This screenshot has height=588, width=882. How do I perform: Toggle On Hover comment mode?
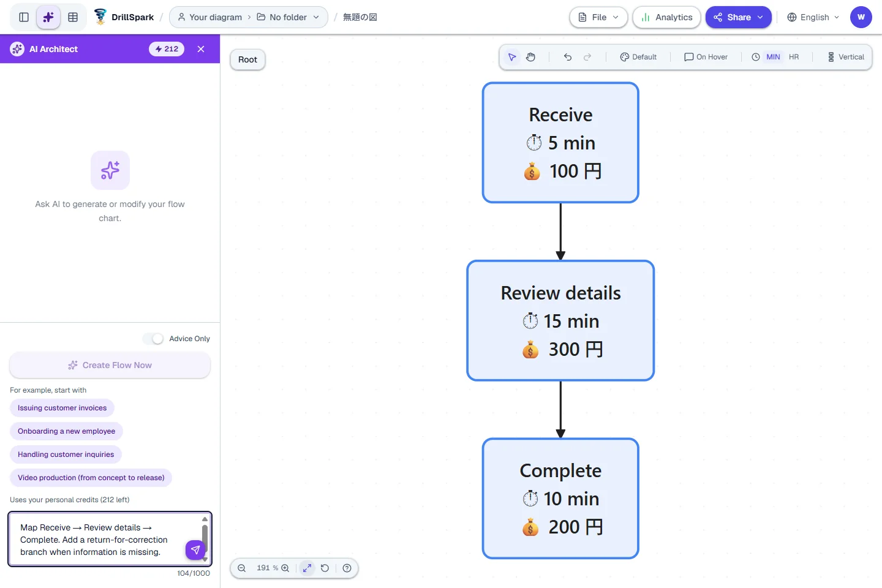(706, 57)
